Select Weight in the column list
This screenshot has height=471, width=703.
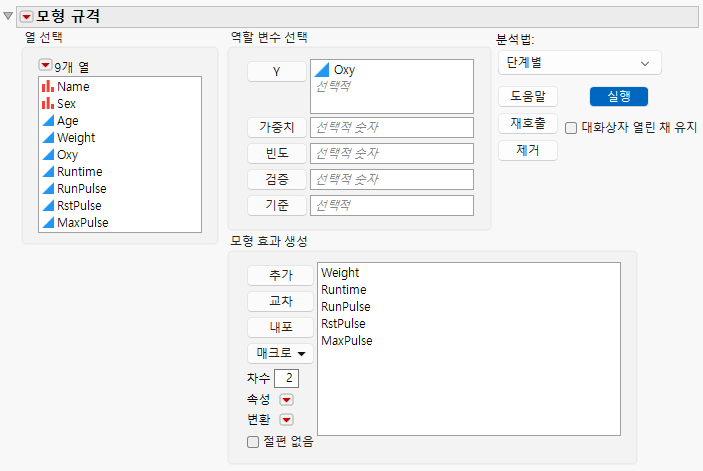[x=76, y=138]
